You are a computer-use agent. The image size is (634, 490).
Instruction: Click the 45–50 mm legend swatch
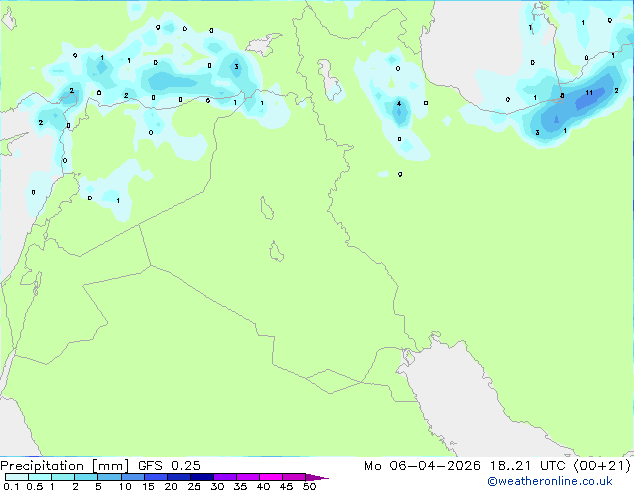click(294, 477)
